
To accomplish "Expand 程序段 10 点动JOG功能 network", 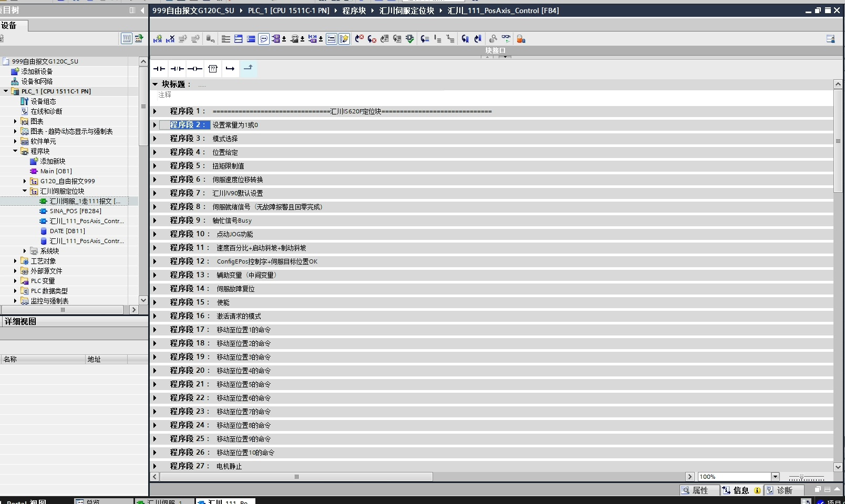I will pos(155,234).
